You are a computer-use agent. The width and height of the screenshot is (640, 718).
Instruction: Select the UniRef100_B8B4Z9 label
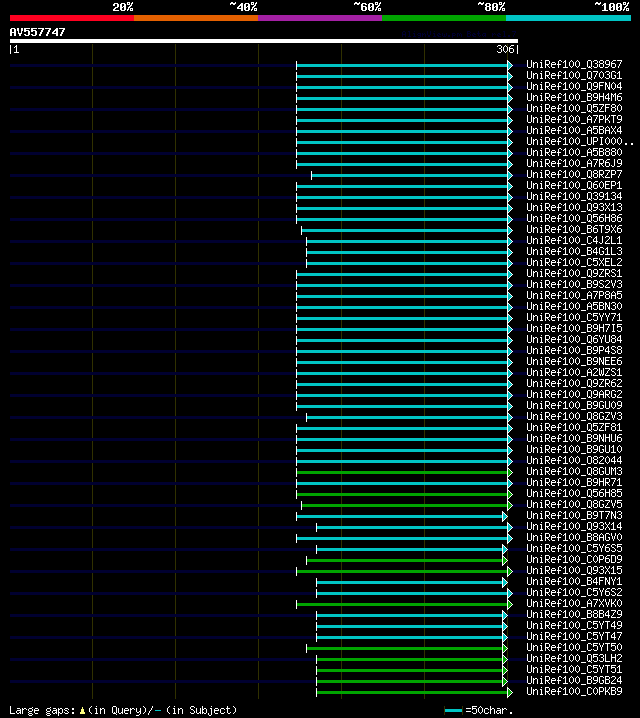coord(574,614)
